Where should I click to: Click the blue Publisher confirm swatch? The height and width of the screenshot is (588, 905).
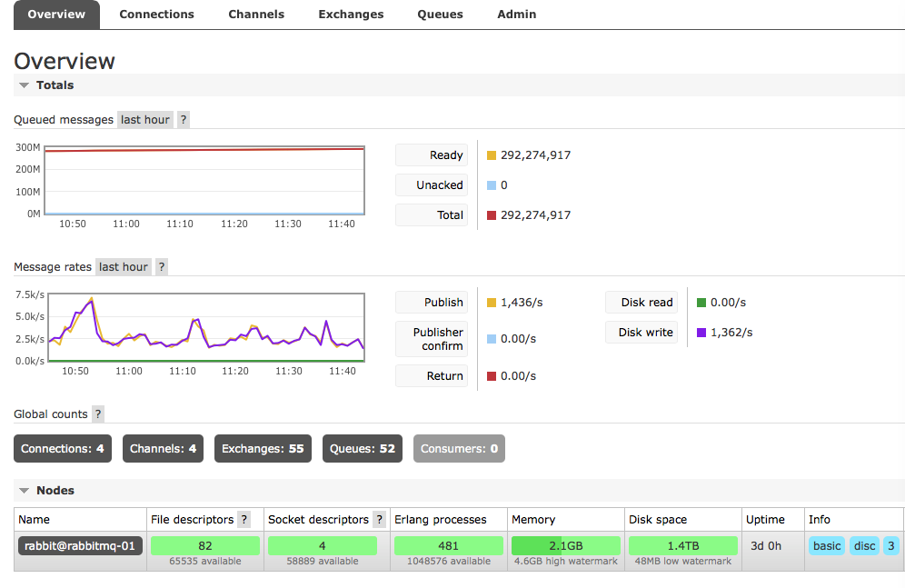492,339
